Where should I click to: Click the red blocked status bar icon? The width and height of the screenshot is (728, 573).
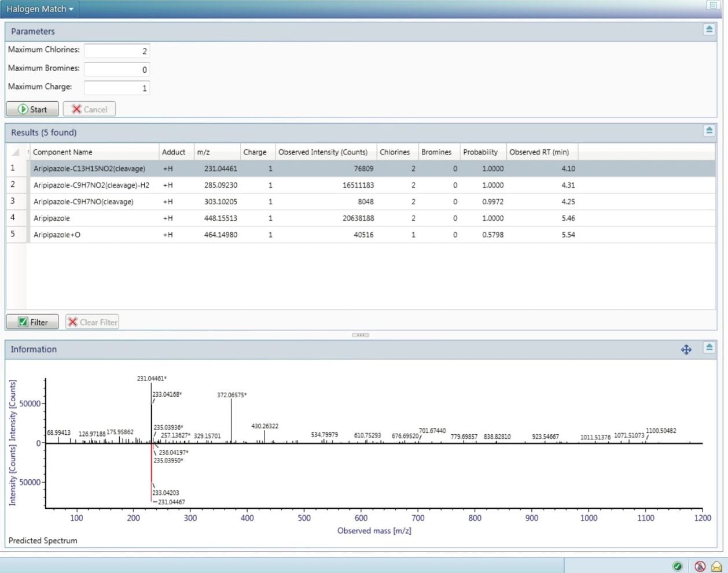point(700,566)
